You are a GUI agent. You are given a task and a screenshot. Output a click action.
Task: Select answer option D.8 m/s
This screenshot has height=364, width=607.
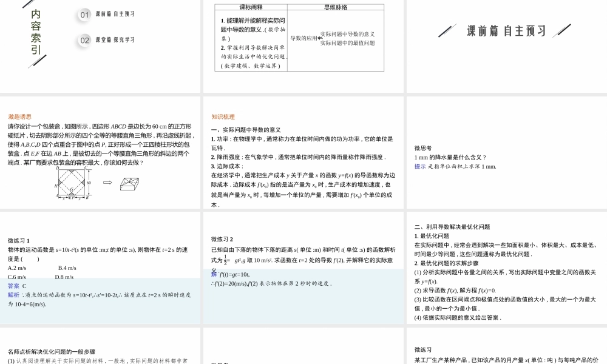point(64,276)
